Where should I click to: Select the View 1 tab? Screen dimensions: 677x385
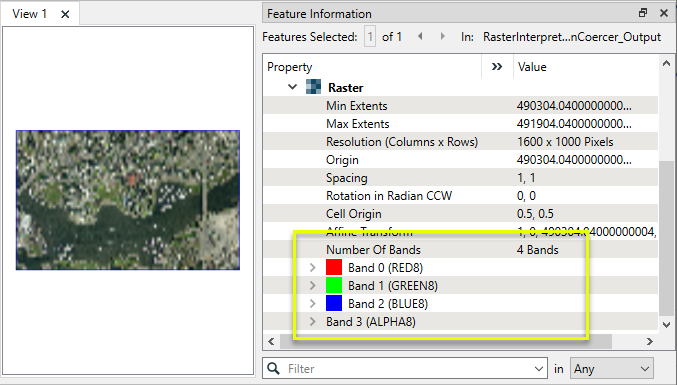[29, 14]
